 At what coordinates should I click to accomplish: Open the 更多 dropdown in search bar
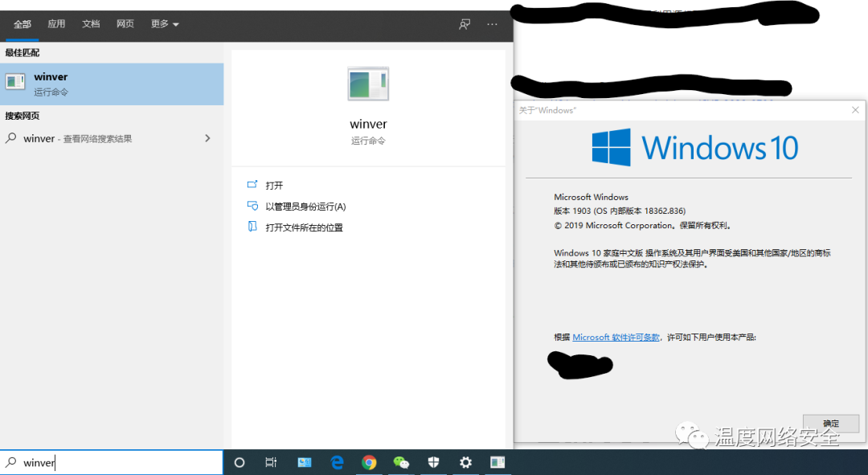[163, 24]
